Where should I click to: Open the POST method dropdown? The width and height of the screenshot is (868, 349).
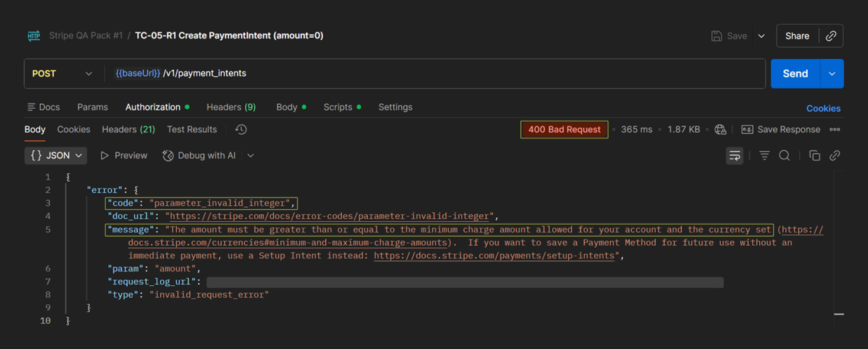click(62, 73)
